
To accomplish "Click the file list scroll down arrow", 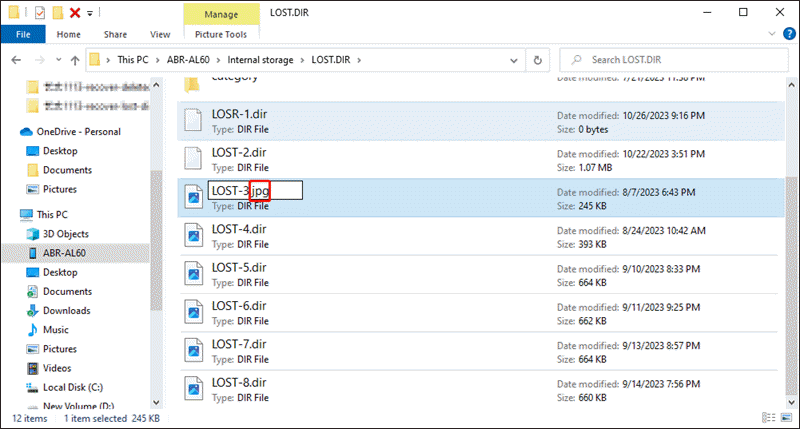I will 791,402.
